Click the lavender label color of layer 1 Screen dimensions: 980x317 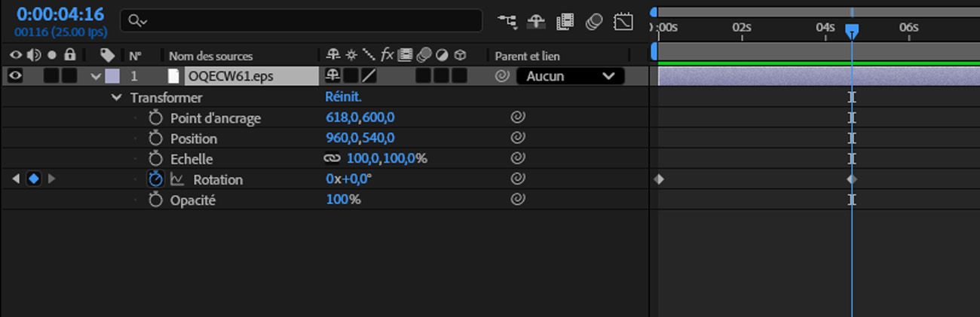pos(112,76)
